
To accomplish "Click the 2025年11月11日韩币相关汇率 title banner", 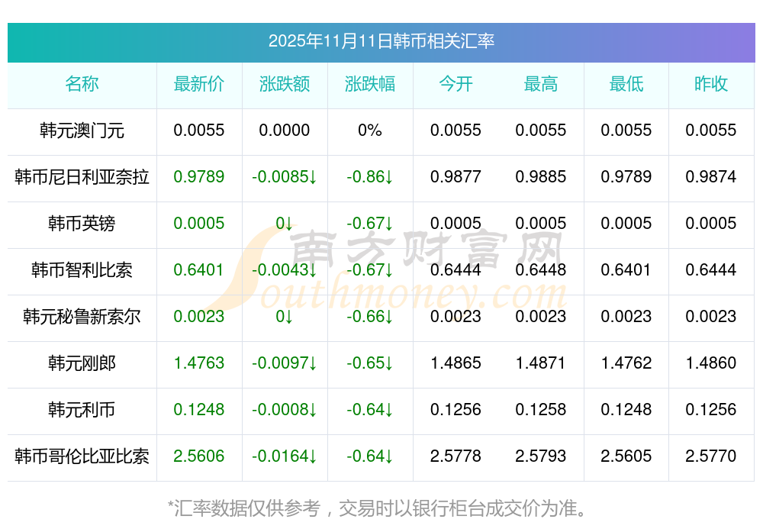I will 381,40.
